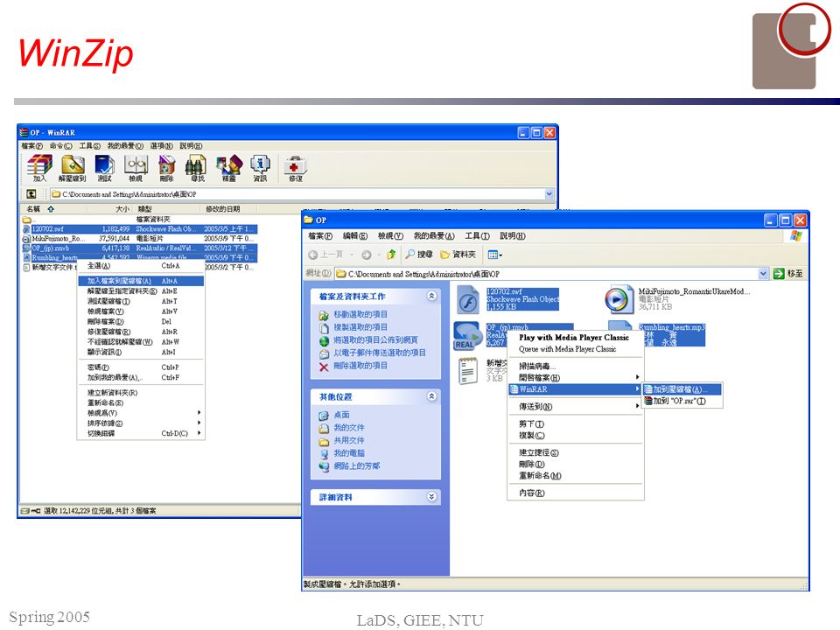Viewport: 840px width, 630px height.
Task: Collapse the 其他位置 panel chevron
Action: [431, 396]
